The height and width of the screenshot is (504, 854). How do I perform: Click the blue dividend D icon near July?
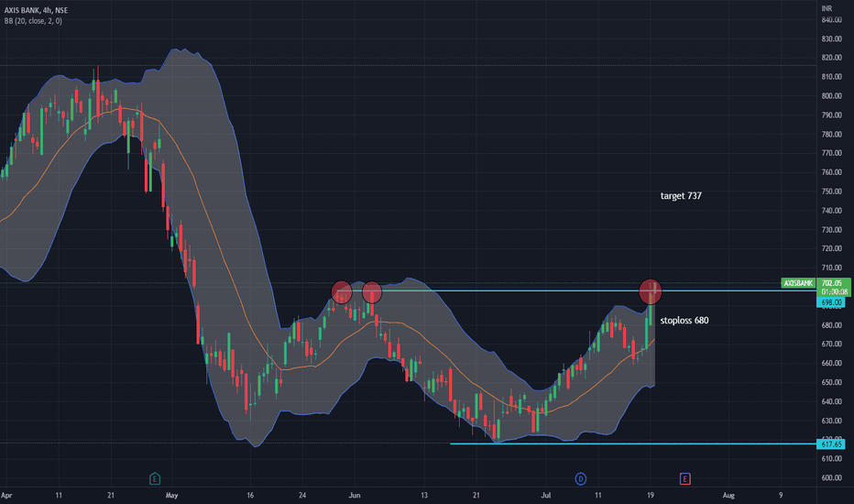581,479
